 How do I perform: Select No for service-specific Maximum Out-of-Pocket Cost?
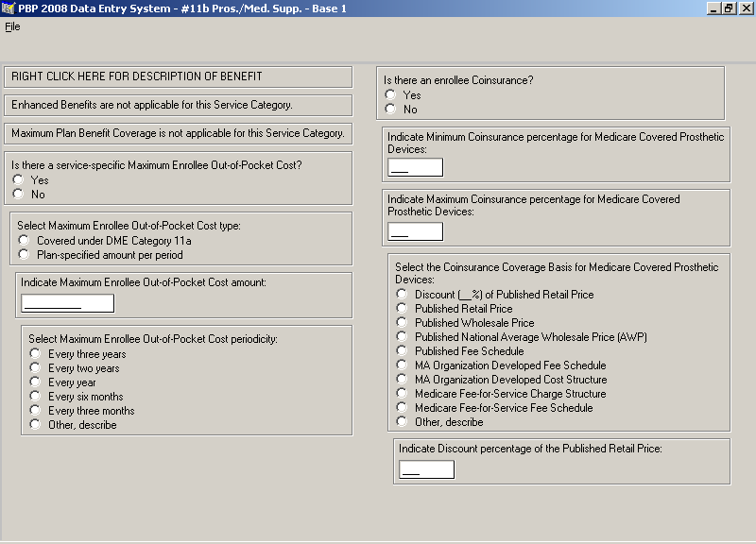coord(19,195)
